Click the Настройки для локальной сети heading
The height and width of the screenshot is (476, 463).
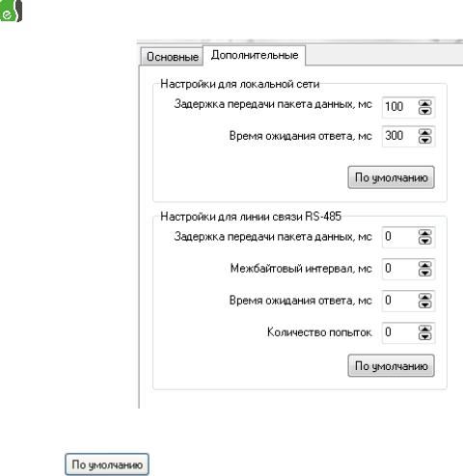click(240, 84)
